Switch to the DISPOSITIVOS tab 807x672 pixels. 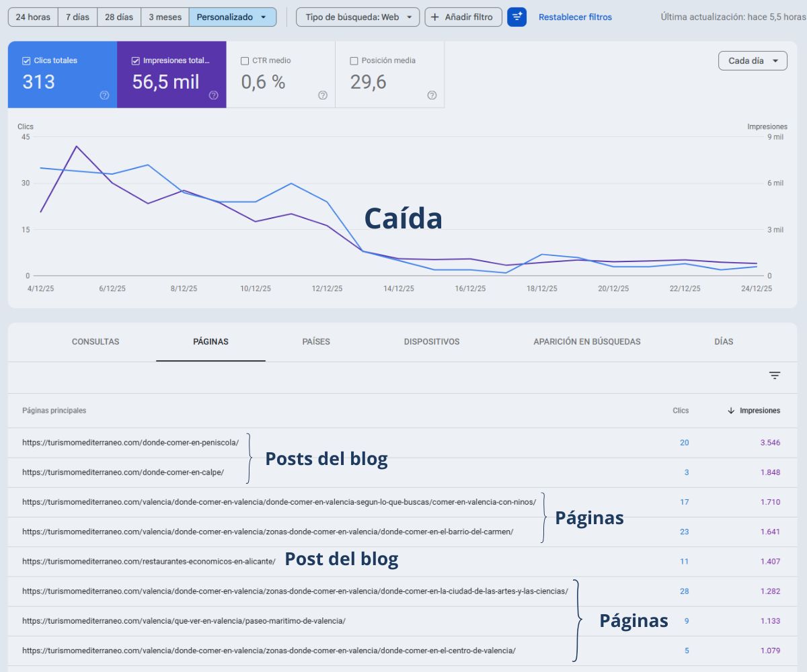coord(430,341)
